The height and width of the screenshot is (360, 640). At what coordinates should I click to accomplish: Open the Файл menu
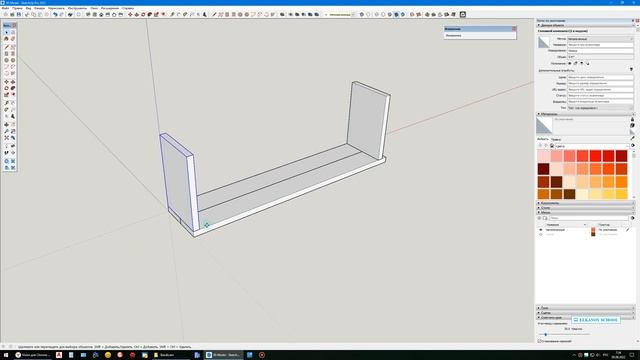[x=5, y=8]
